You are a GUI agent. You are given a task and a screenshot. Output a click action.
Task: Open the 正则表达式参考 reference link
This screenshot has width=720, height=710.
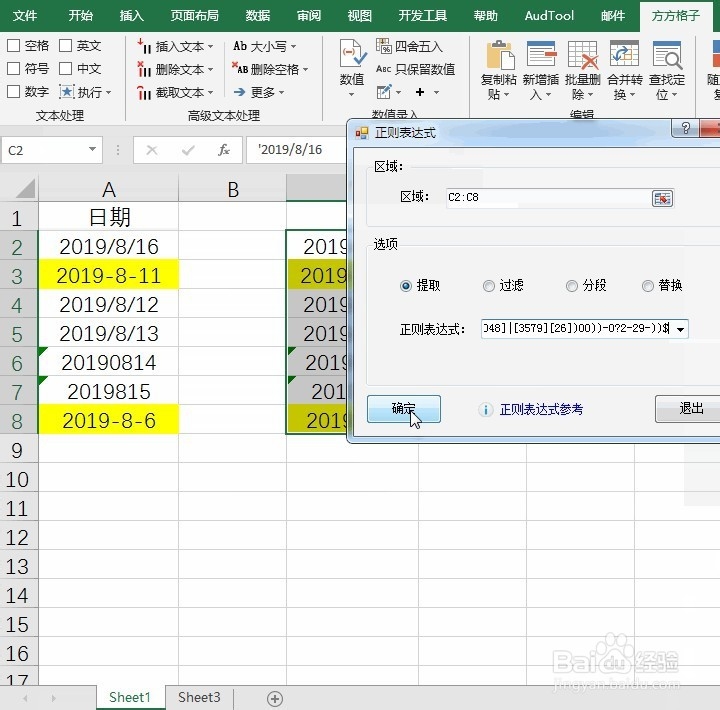[541, 409]
